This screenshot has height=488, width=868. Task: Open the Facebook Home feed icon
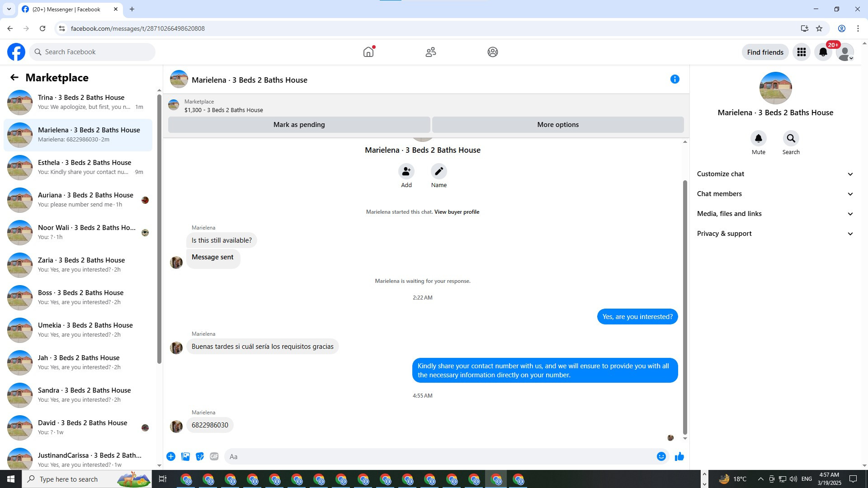[x=368, y=52]
